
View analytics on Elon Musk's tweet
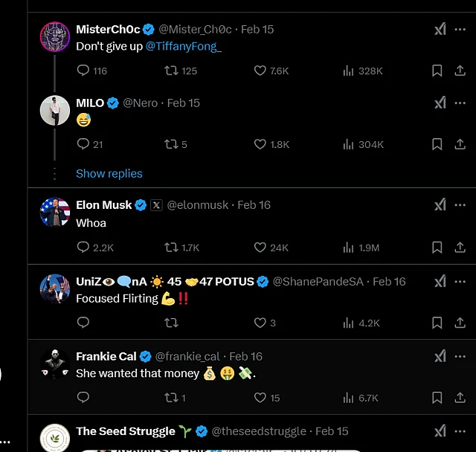[348, 248]
